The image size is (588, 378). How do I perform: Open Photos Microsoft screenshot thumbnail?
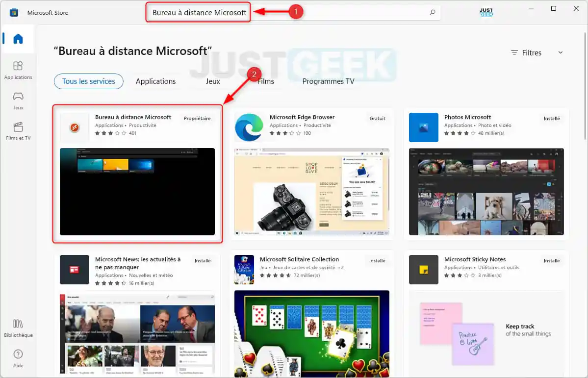pyautogui.click(x=486, y=192)
